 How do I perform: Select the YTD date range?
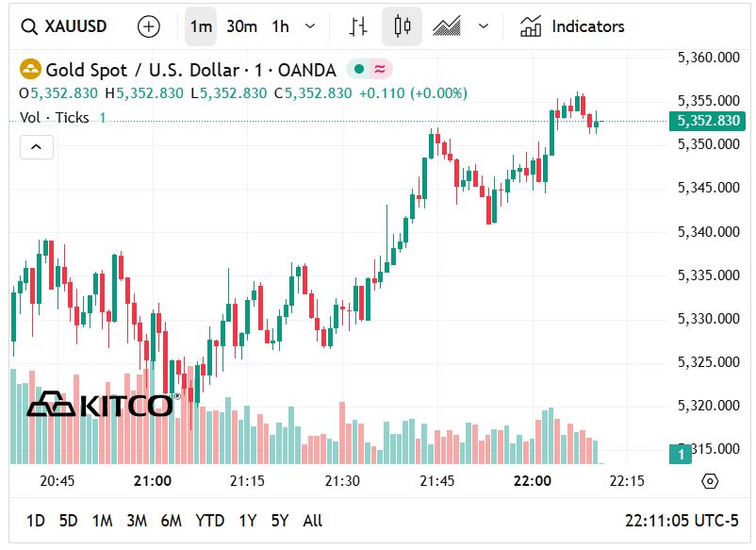[209, 521]
